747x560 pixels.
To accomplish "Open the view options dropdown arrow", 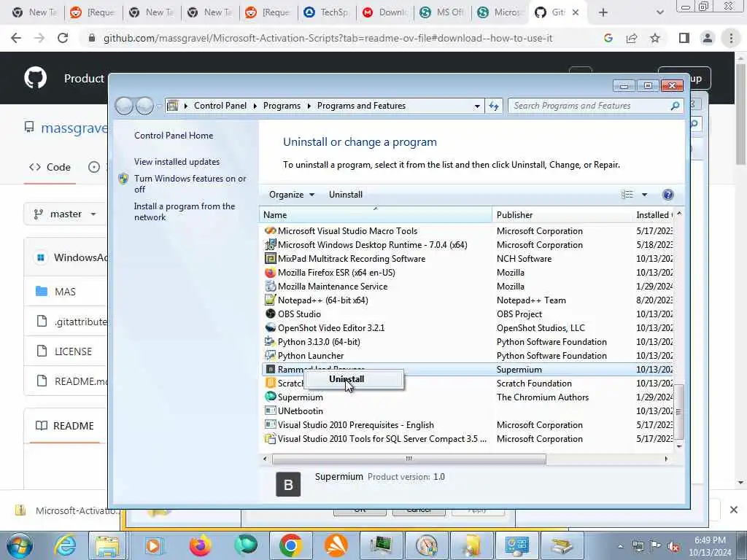I will coord(644,194).
